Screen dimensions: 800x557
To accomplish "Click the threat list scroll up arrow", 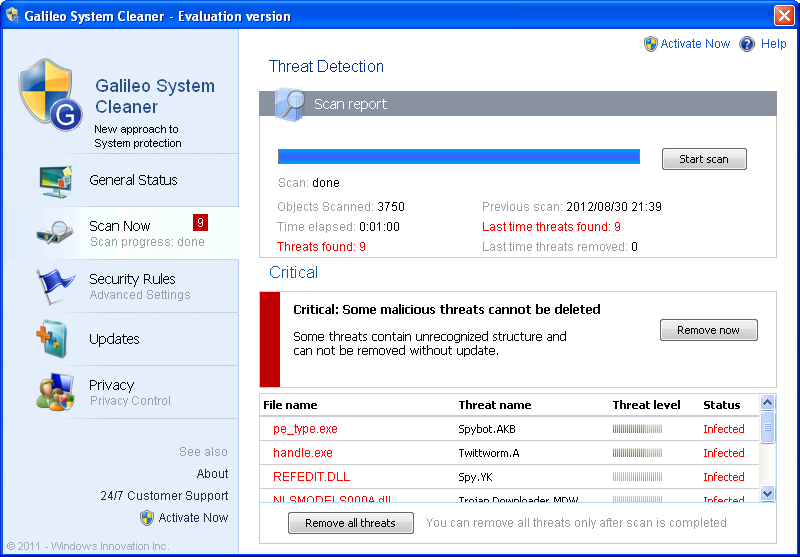I will (x=767, y=402).
